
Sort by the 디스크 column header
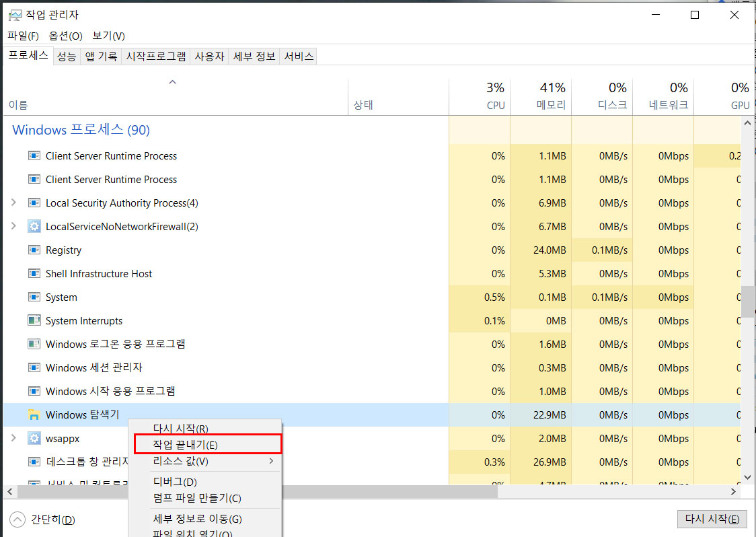click(602, 96)
